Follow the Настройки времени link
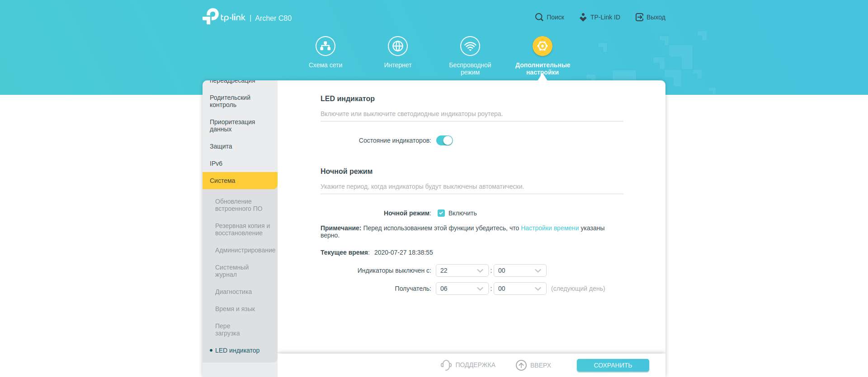The width and height of the screenshot is (868, 377). 550,228
